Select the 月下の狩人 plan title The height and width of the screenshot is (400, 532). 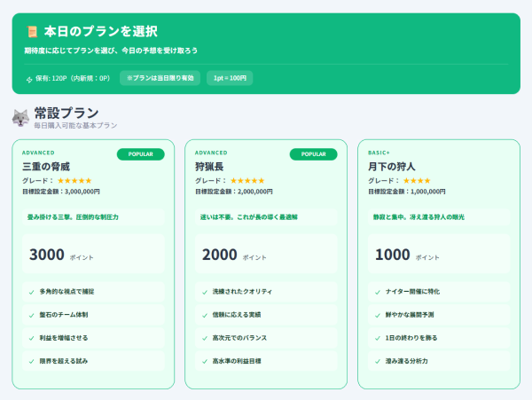392,167
